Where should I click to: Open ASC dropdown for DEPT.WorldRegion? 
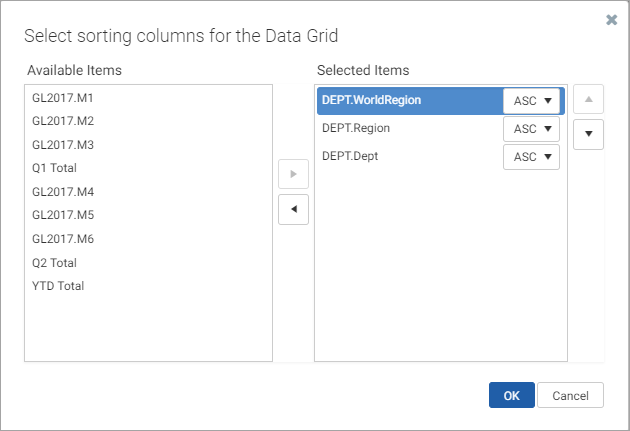coord(531,101)
